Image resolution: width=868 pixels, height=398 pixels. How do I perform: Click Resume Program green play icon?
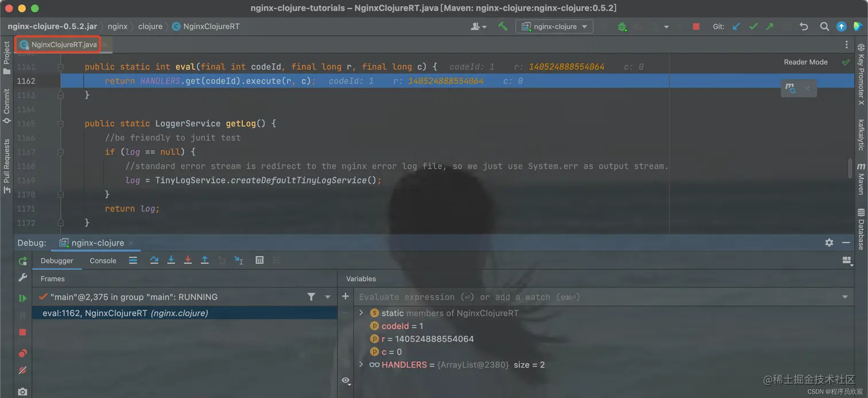22,298
